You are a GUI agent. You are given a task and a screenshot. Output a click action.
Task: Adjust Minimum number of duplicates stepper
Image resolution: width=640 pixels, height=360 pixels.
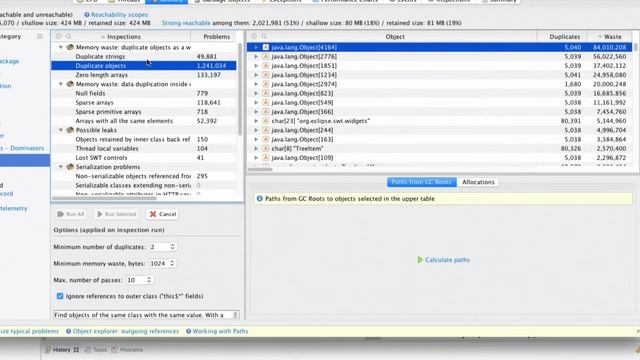172,247
